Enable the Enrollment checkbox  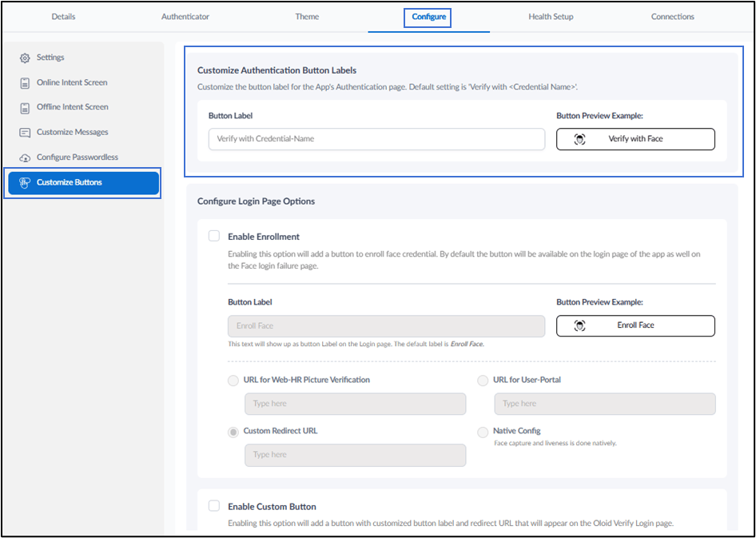[x=214, y=236]
